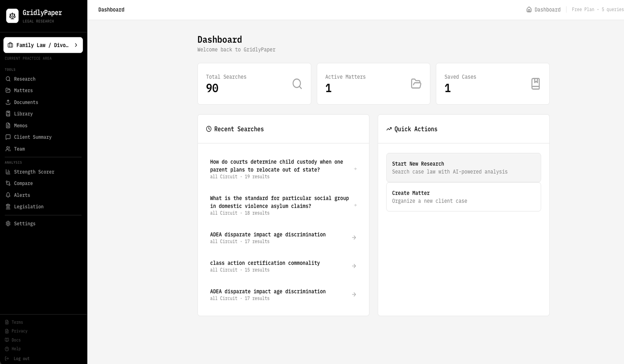Click the GridlyPaper scales logo icon
Screen dimensions: 624x364
tap(12, 16)
